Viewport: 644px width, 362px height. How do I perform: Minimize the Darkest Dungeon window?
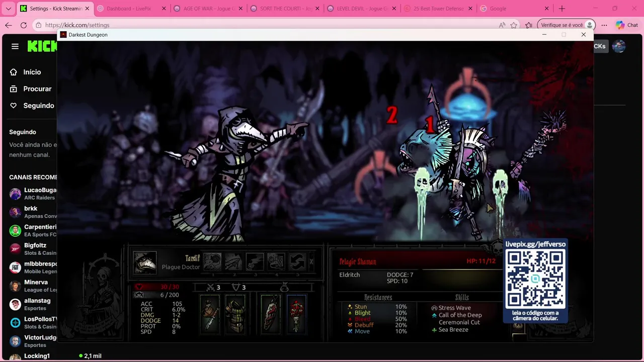pos(544,35)
